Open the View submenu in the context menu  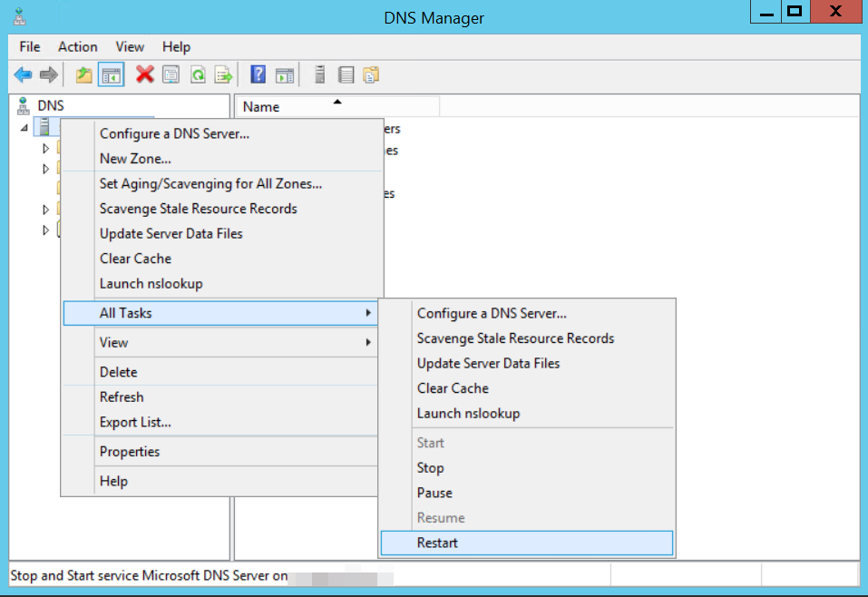pyautogui.click(x=219, y=342)
